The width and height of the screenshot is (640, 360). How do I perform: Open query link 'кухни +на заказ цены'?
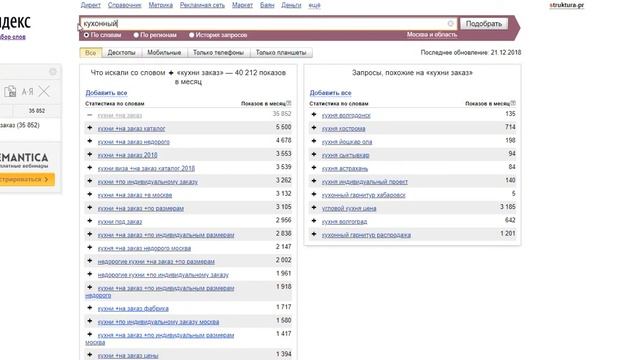click(128, 356)
